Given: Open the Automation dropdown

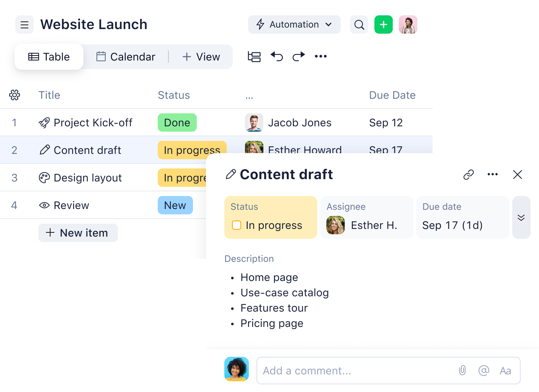Looking at the screenshot, I should pos(294,25).
